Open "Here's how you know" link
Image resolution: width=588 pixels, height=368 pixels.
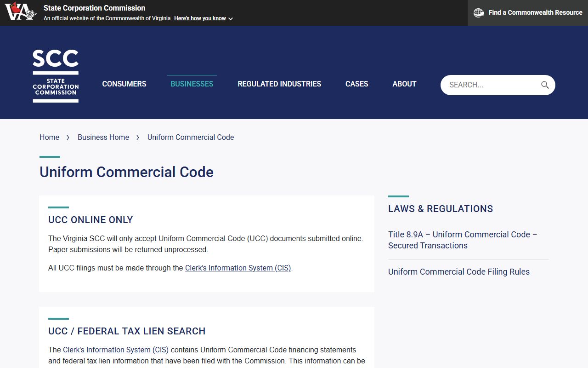(200, 18)
